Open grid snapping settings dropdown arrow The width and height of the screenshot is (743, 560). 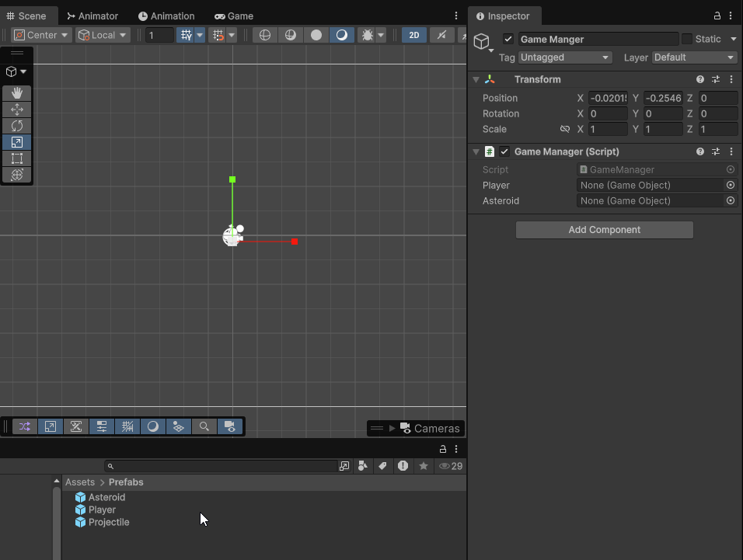[x=232, y=35]
